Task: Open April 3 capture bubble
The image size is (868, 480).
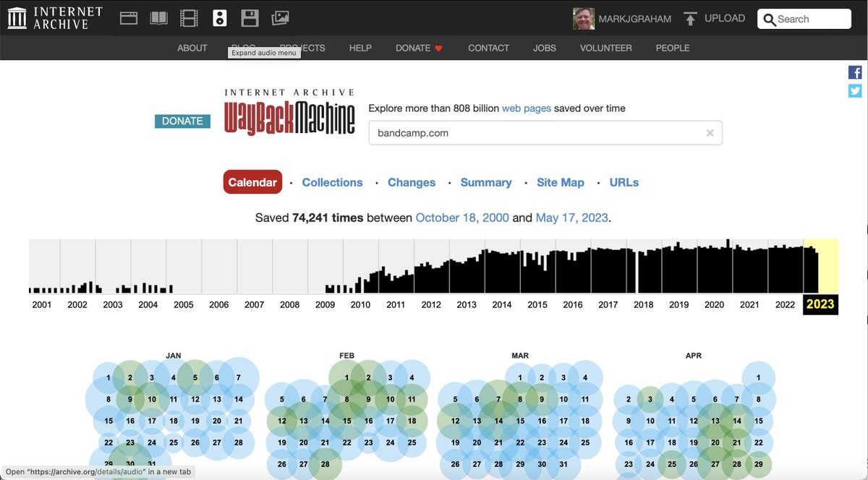Action: pyautogui.click(x=650, y=399)
